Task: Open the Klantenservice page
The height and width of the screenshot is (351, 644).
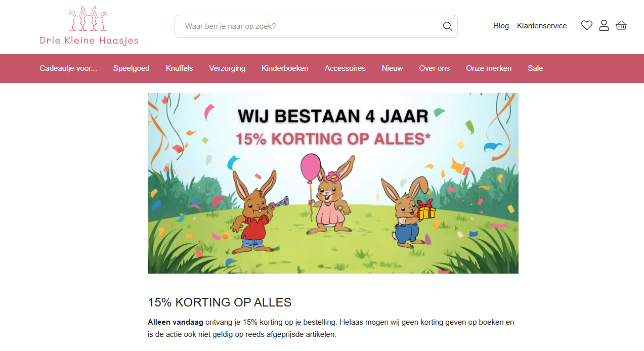Action: (x=541, y=25)
